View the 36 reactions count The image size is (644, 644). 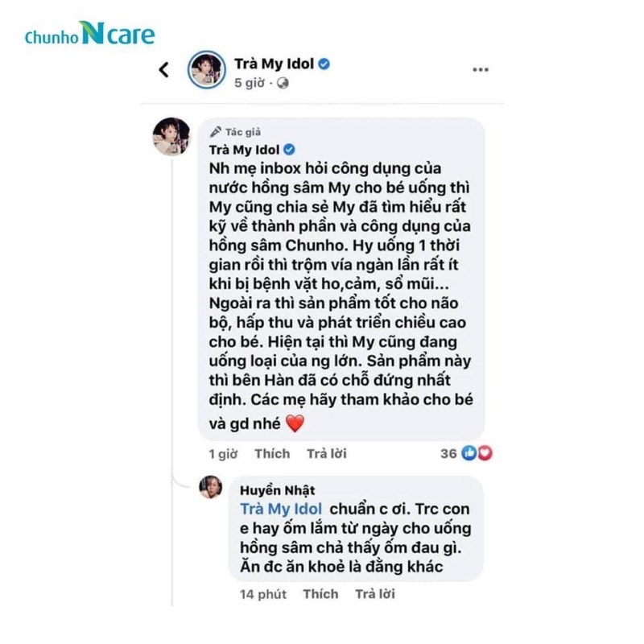click(448, 453)
